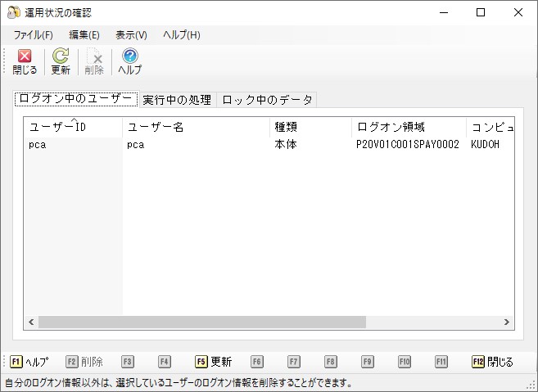
Task: Switch to the 実行中の処理 tab
Action: tap(177, 100)
